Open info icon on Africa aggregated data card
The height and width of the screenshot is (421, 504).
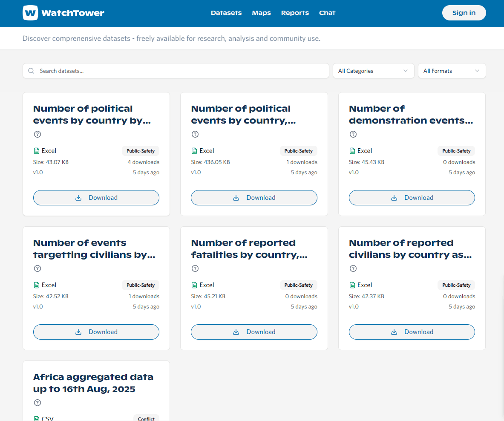pos(37,403)
